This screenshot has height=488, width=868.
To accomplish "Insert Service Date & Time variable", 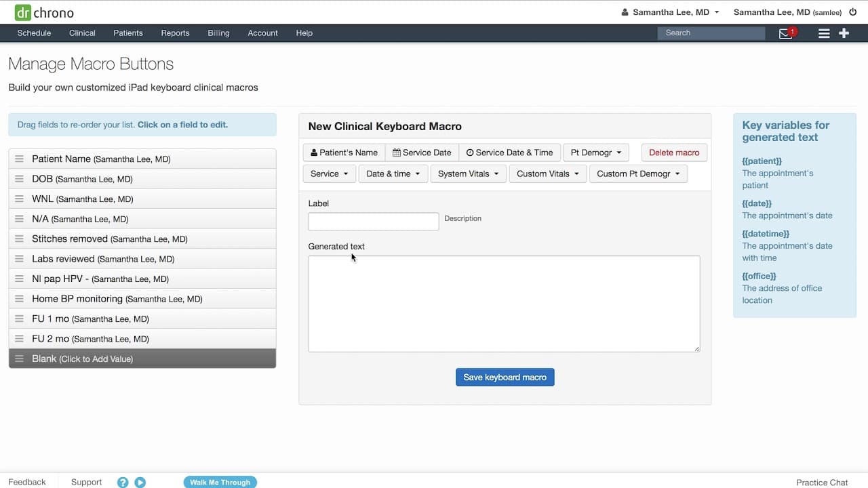I will tap(510, 152).
